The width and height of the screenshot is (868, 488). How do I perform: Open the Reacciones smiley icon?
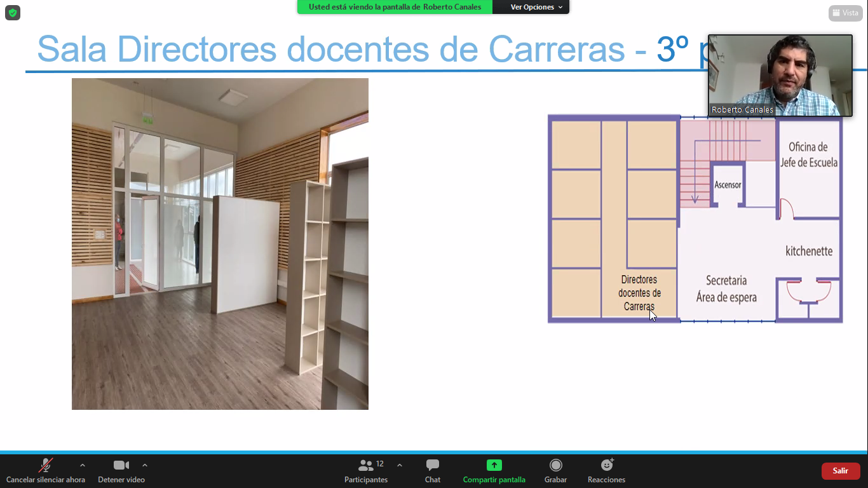(606, 465)
